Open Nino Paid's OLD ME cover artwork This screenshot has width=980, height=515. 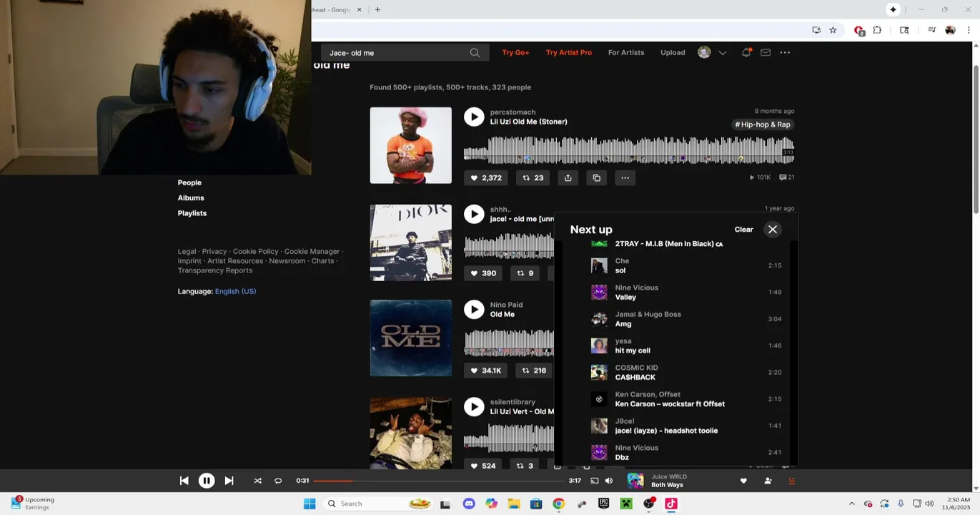(x=411, y=338)
